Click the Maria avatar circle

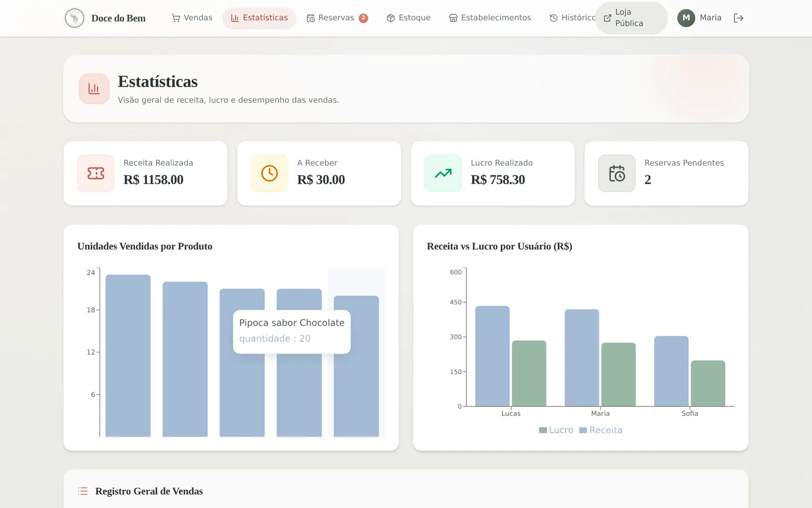tap(686, 18)
